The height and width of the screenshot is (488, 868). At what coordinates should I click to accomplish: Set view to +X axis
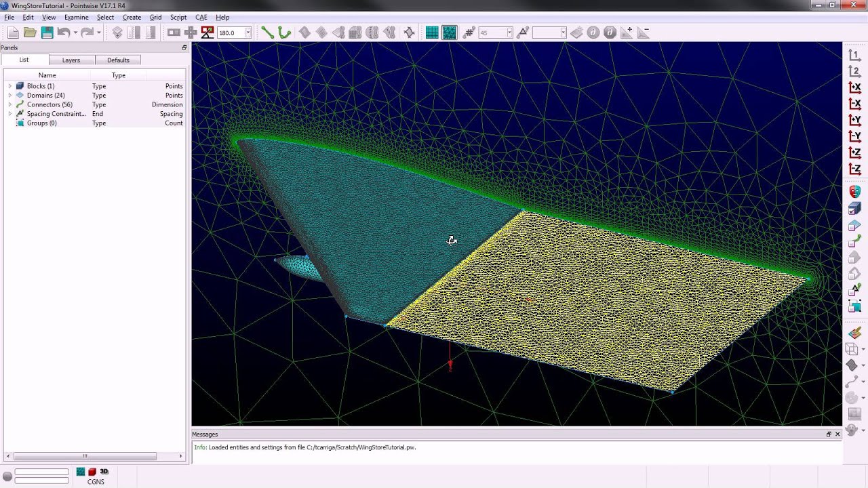(x=854, y=87)
